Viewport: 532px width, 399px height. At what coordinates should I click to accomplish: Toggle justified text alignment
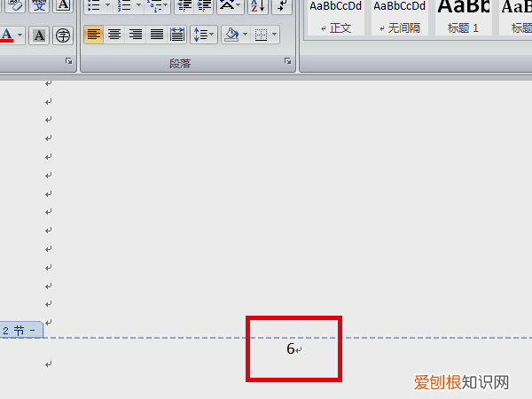157,35
